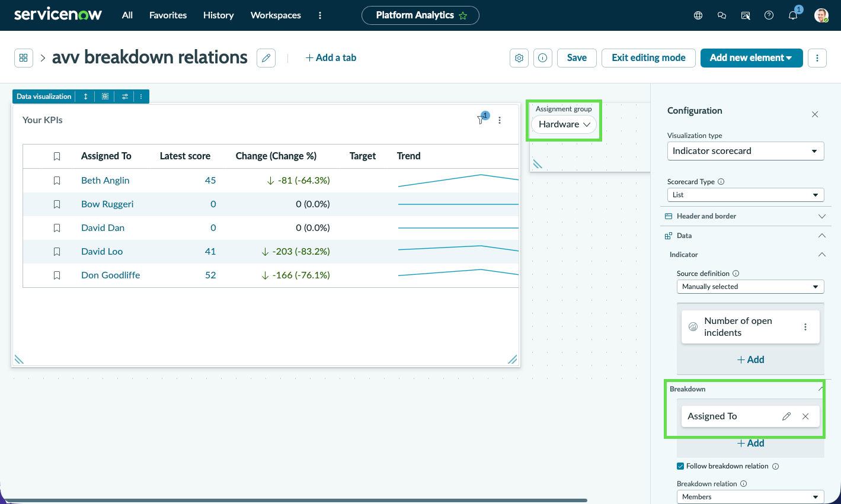Click the widget move arrows icon
This screenshot has height=504, width=841.
85,97
